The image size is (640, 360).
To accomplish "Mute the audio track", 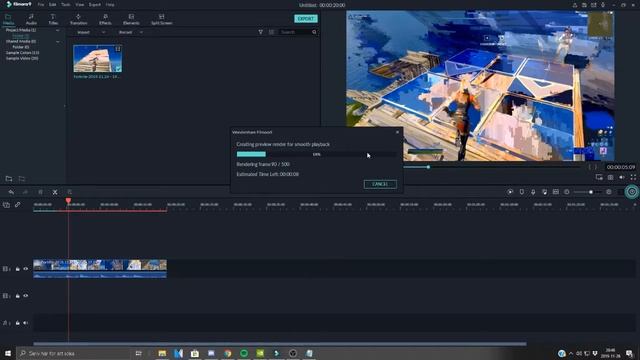I will tap(26, 323).
